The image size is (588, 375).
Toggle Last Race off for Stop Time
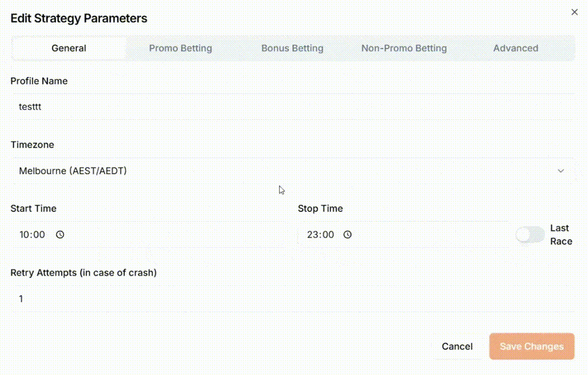tap(529, 235)
